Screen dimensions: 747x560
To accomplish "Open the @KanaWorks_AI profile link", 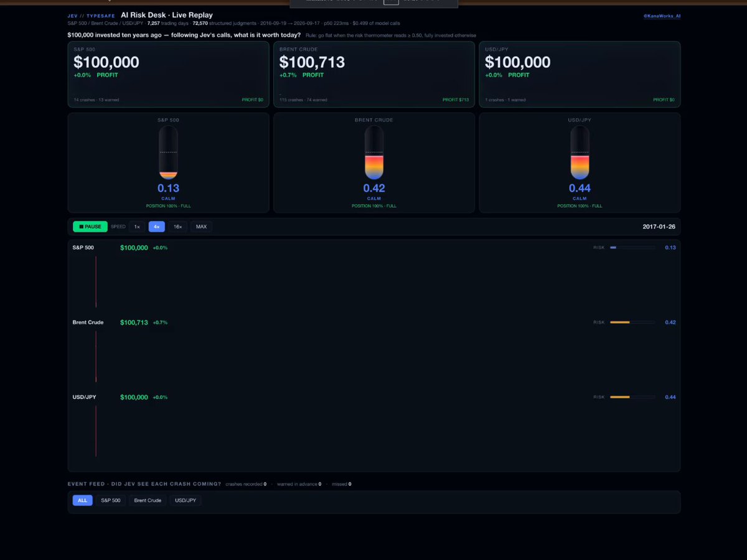I will pos(662,16).
